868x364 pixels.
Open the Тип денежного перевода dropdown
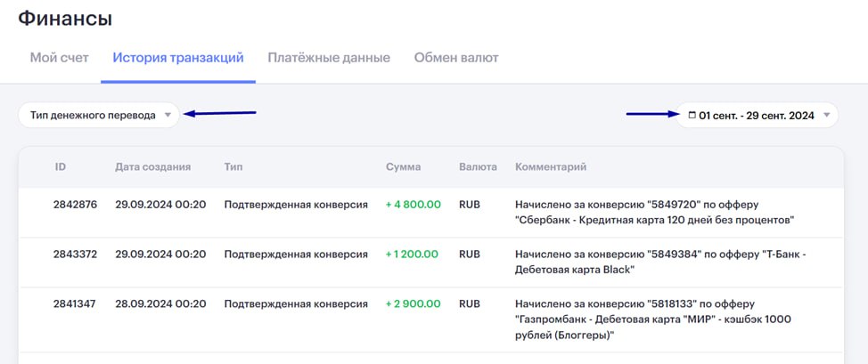[99, 115]
